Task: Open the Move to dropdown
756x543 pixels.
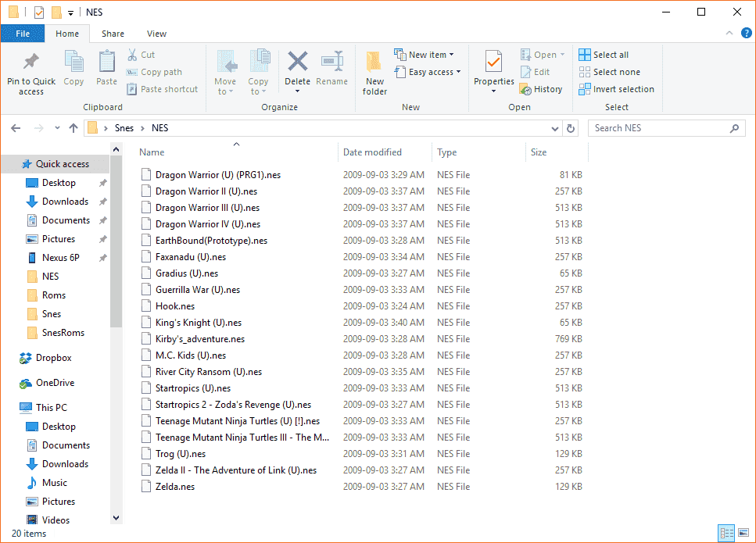Action: 225,73
